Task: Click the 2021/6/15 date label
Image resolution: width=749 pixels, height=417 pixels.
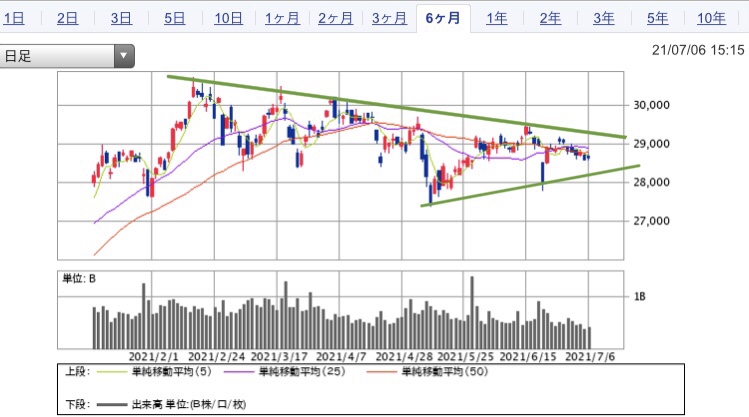Action: 528,357
